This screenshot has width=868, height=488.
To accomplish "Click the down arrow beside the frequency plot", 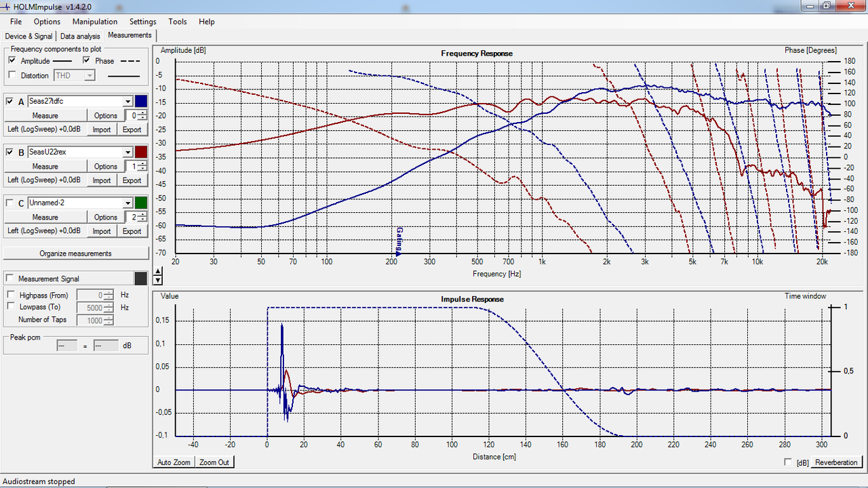I will pos(159,280).
